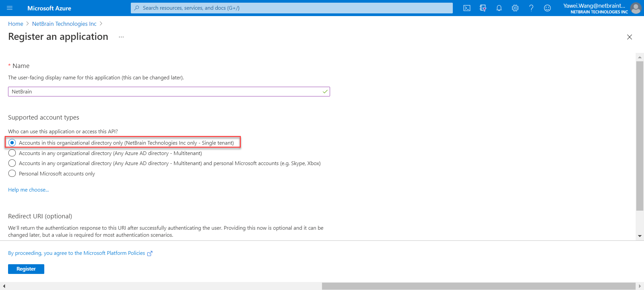This screenshot has height=290, width=644.
Task: Select the Single tenant account option
Action: pyautogui.click(x=12, y=143)
